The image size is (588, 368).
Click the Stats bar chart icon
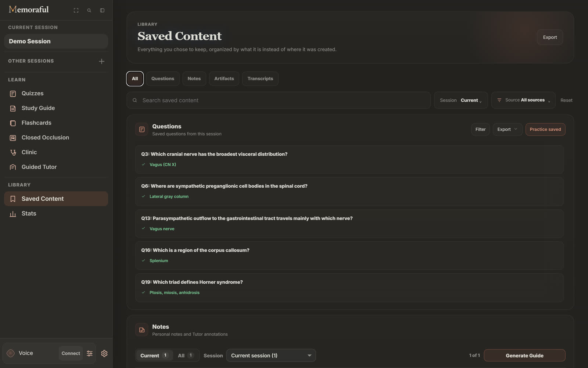pyautogui.click(x=13, y=214)
